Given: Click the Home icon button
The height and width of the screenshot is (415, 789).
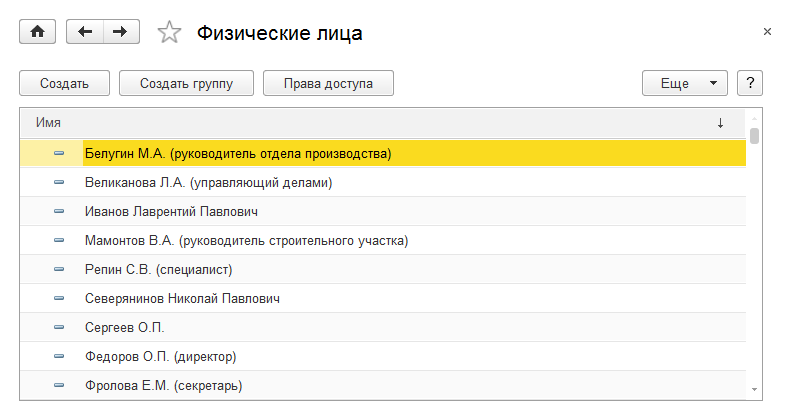Looking at the screenshot, I should pos(38,32).
